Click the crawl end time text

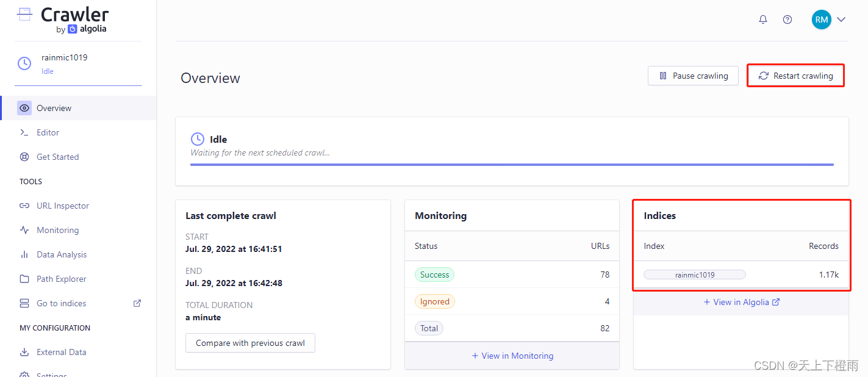[x=234, y=283]
